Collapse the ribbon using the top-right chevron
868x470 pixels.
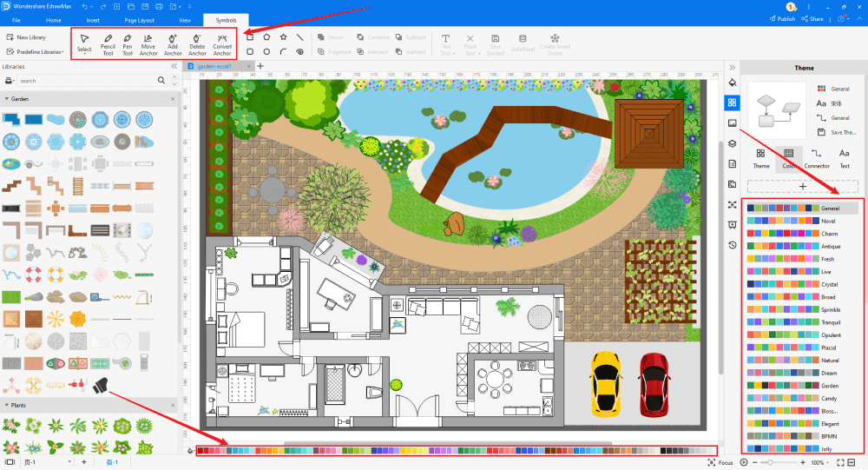(x=859, y=19)
